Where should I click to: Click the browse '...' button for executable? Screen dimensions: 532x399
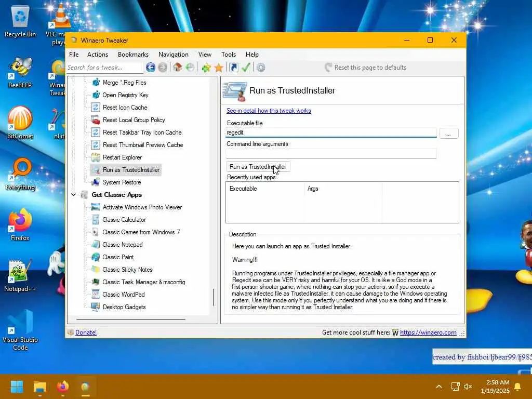coord(449,133)
